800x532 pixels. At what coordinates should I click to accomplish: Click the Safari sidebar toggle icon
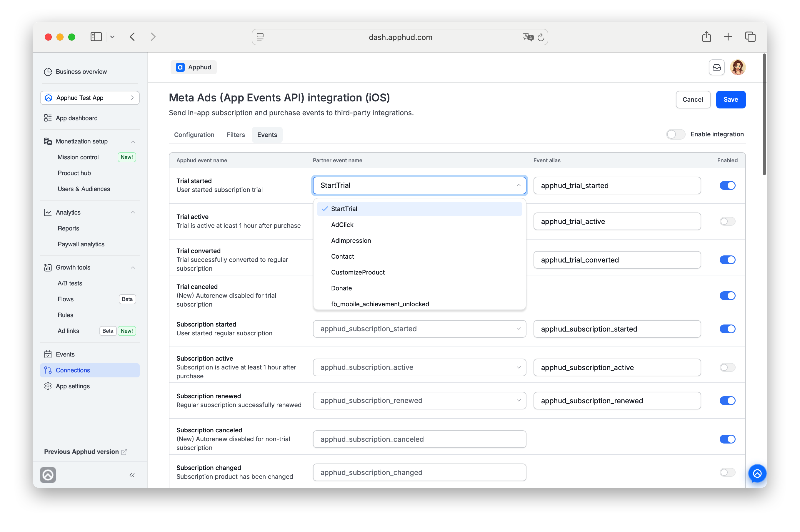[x=96, y=37]
